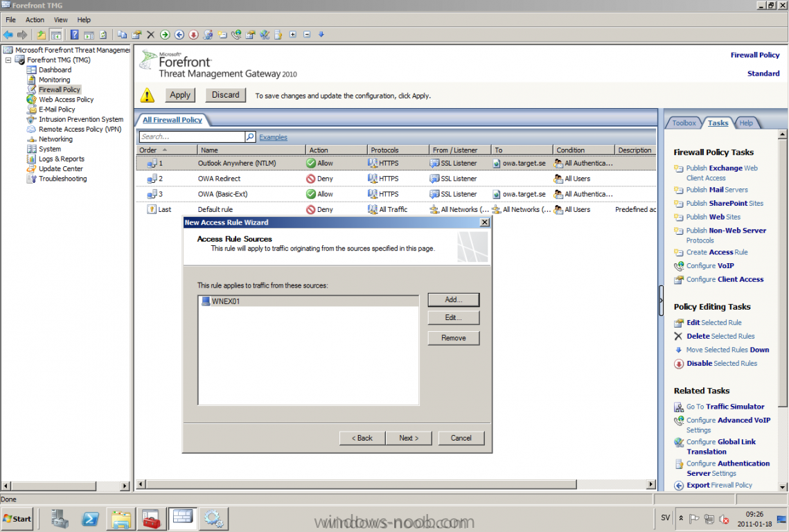The width and height of the screenshot is (789, 532).
Task: Click the Copy icon in the toolbar
Action: (x=122, y=35)
